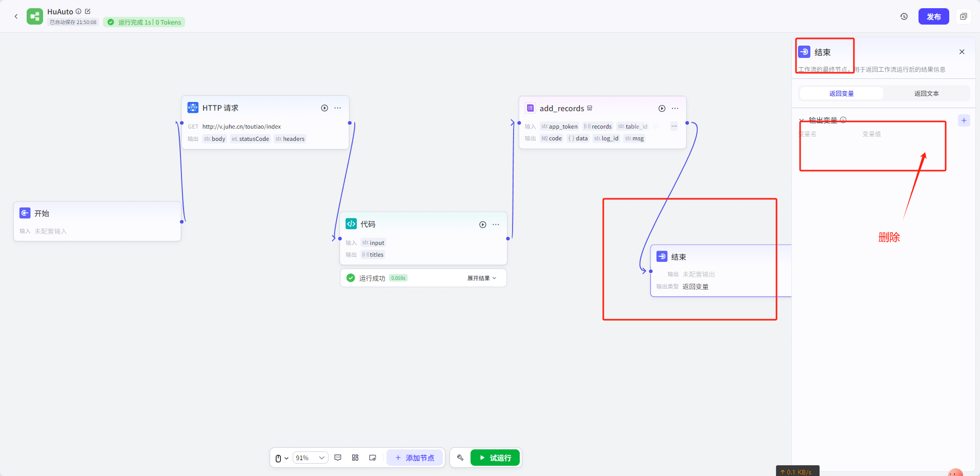The width and height of the screenshot is (980, 476).
Task: Switch to 返回变量 tab
Action: 841,93
